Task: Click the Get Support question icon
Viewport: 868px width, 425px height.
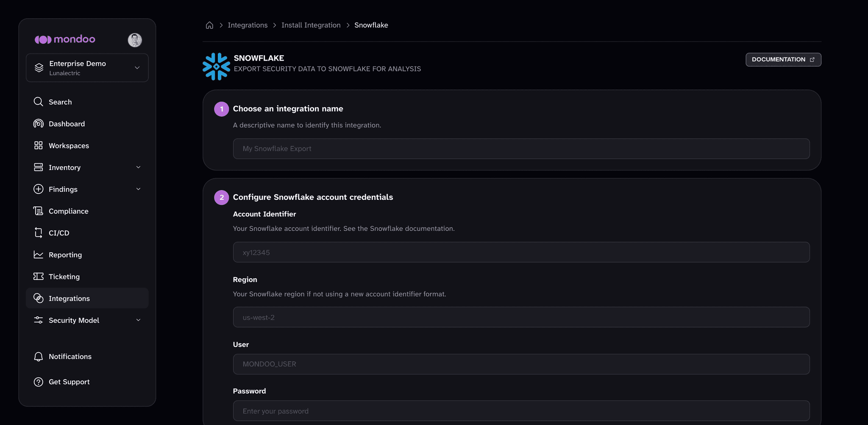Action: (38, 382)
